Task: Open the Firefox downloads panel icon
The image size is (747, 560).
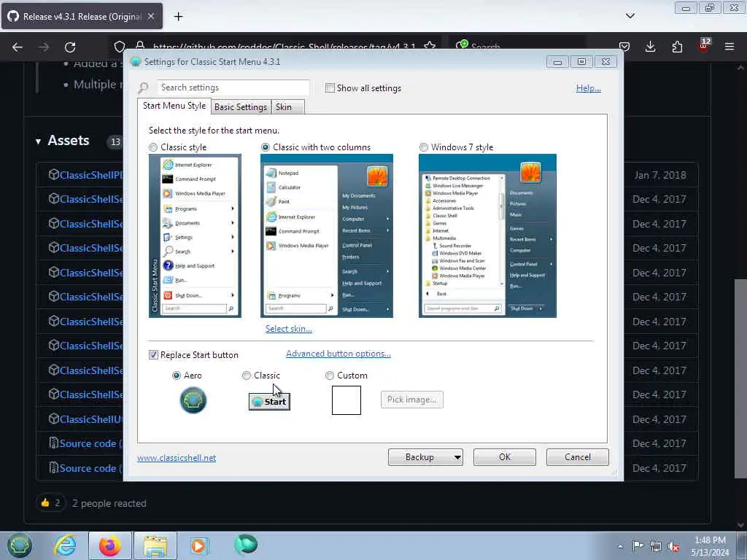Action: click(650, 47)
